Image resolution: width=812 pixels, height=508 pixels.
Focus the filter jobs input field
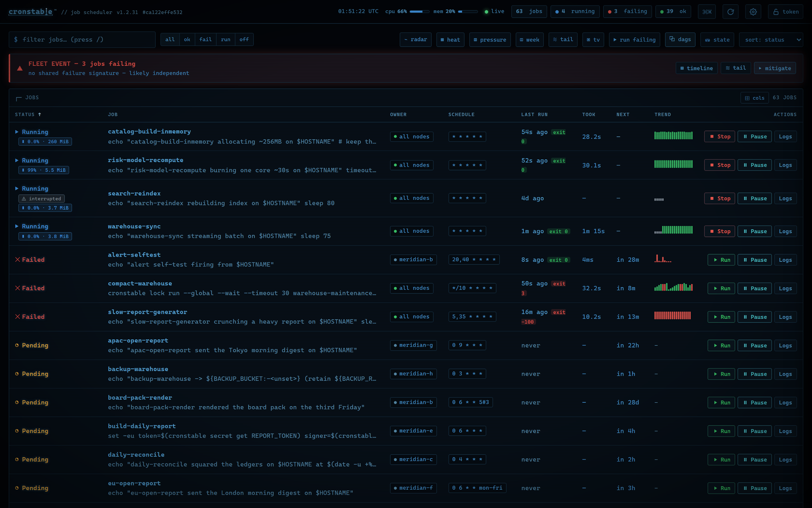(x=82, y=40)
